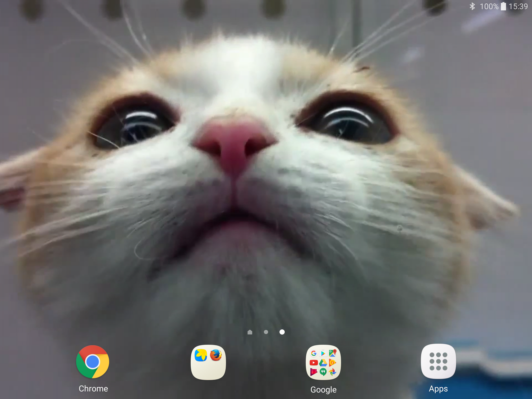Select the active third page dot
532x399 pixels.
(282, 332)
